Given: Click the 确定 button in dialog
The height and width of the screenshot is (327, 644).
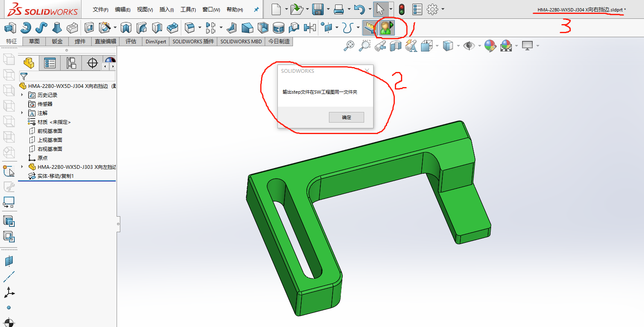Looking at the screenshot, I should pyautogui.click(x=346, y=117).
